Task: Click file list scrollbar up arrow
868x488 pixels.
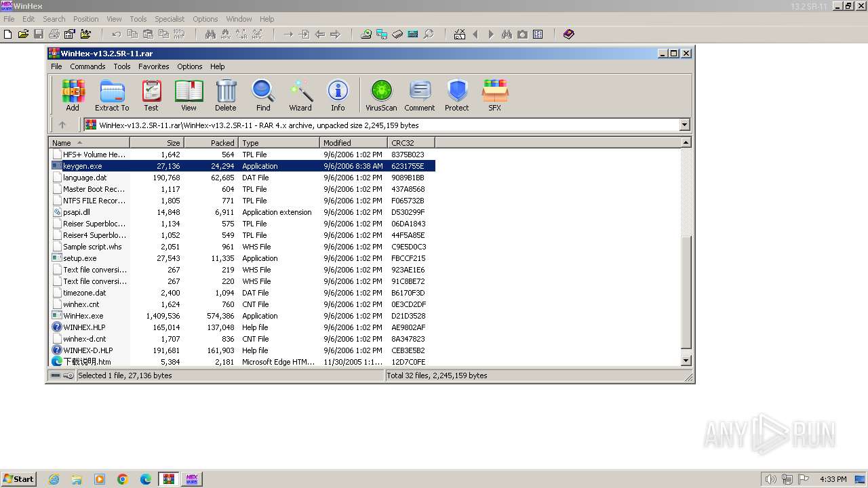Action: point(686,142)
